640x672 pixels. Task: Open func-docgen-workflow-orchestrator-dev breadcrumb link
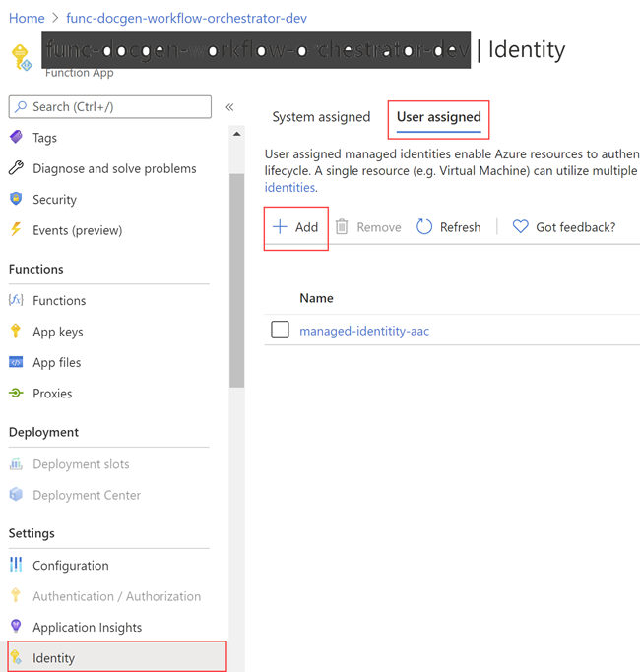click(x=187, y=18)
